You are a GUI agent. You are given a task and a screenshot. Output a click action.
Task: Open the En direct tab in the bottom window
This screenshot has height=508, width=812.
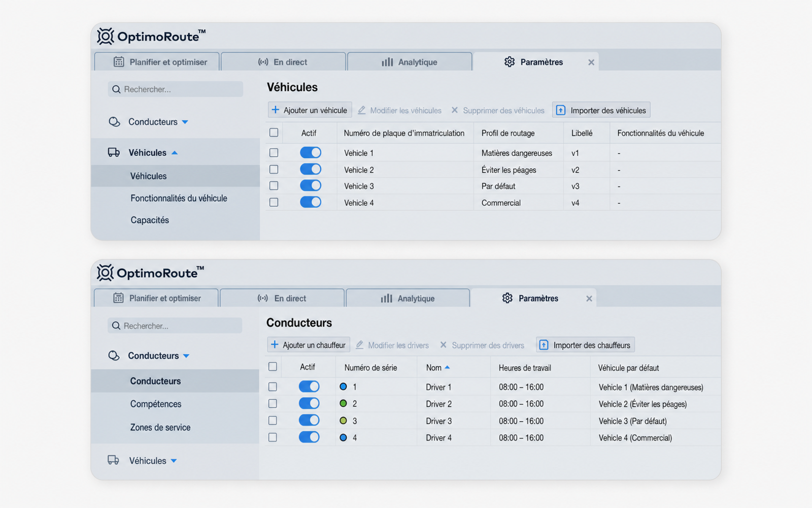pos(282,298)
